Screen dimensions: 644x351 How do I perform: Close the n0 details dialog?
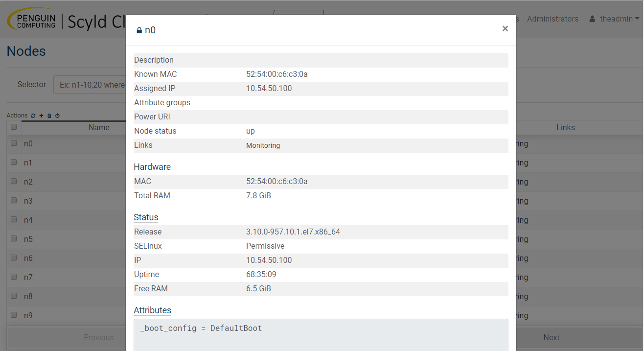(x=505, y=28)
